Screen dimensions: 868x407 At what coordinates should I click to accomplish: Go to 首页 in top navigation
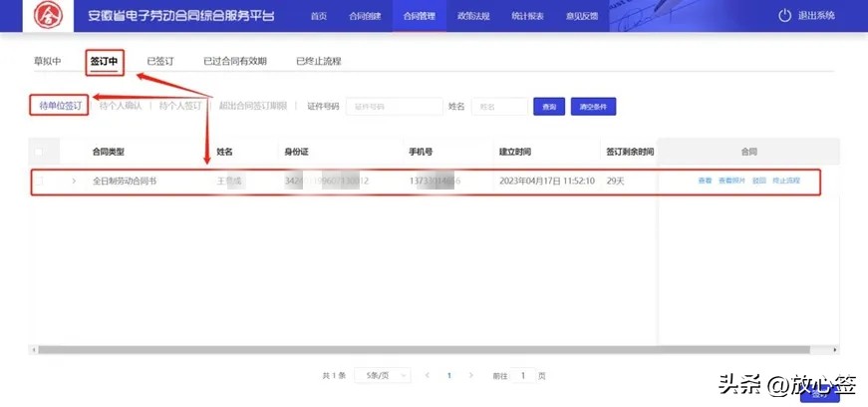pos(318,16)
